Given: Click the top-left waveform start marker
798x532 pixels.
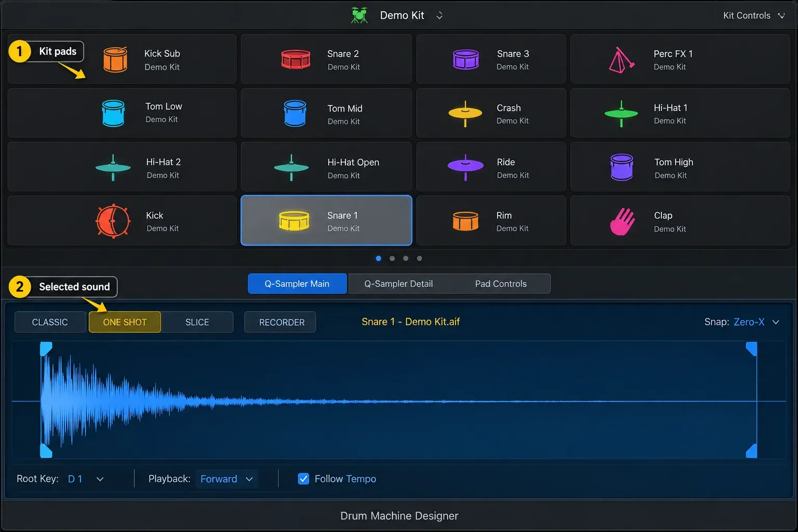Looking at the screenshot, I should (x=46, y=349).
